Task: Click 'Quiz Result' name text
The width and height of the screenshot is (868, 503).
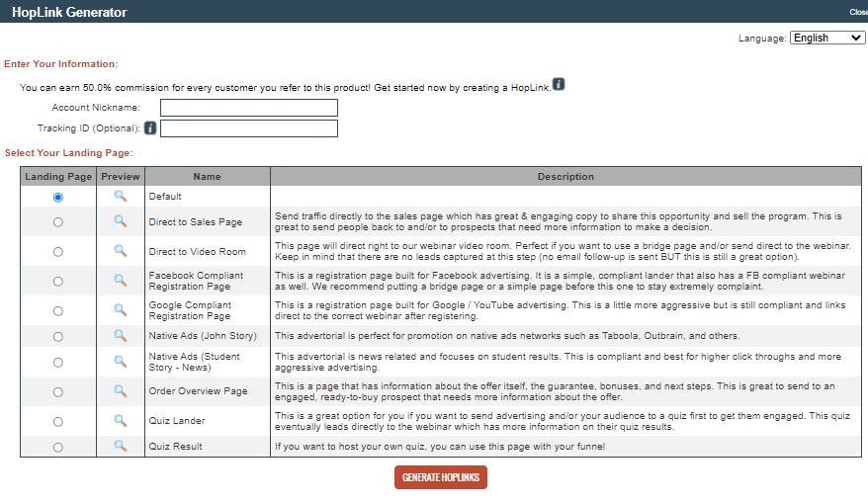Action: 176,447
